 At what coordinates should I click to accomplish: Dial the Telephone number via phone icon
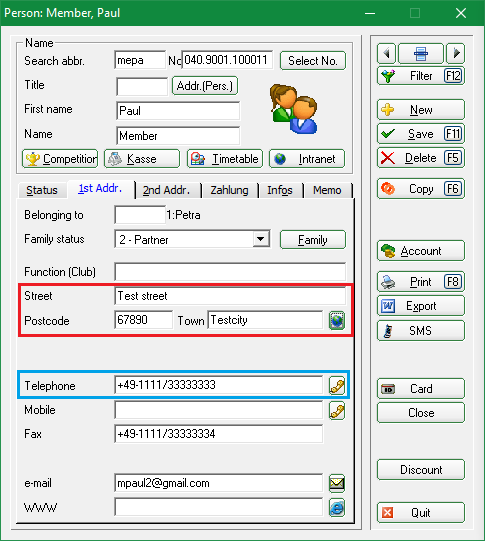coord(337,385)
